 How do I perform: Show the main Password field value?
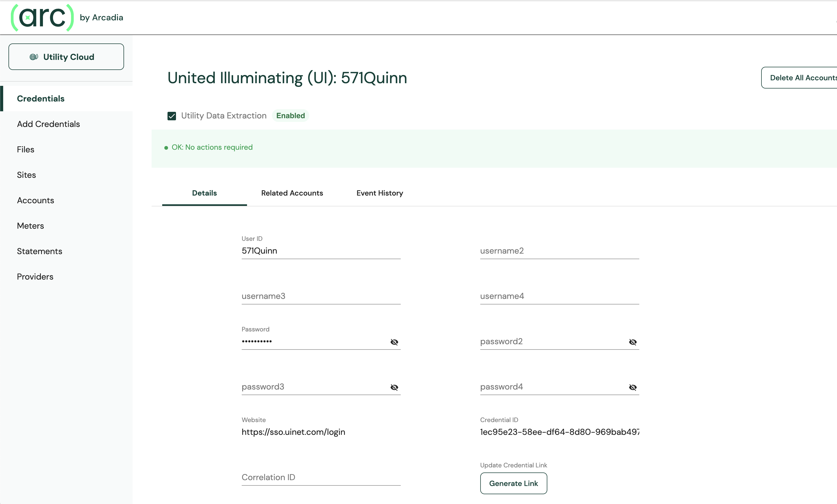tap(394, 342)
